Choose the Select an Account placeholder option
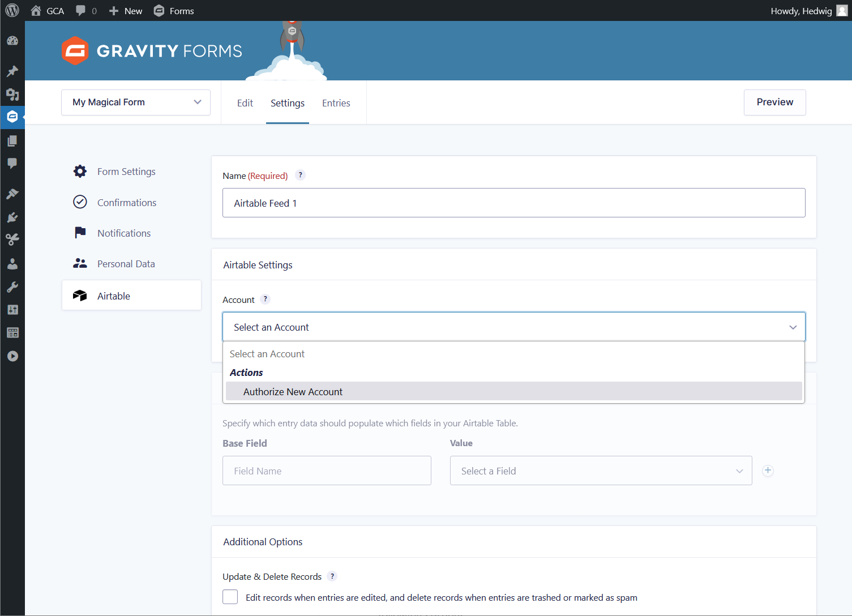Viewport: 852px width, 616px height. [x=514, y=354]
